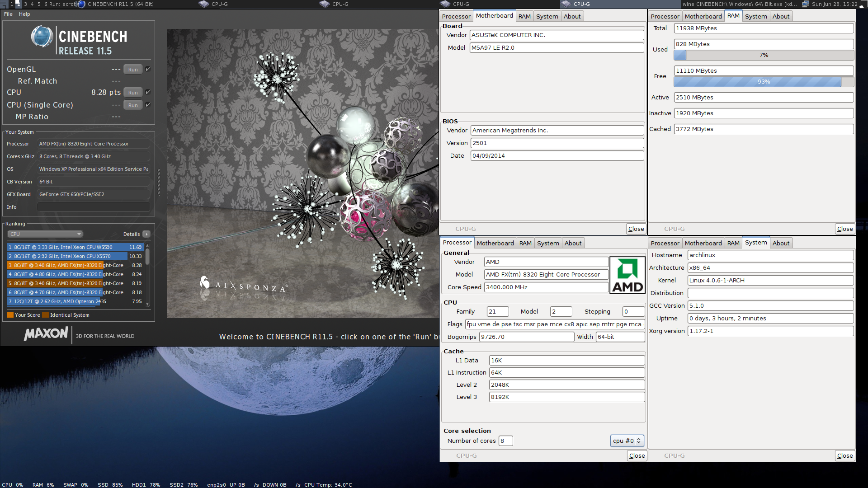Close the CPU-G memory usage window
Image resolution: width=868 pixels, height=488 pixels.
click(x=844, y=229)
